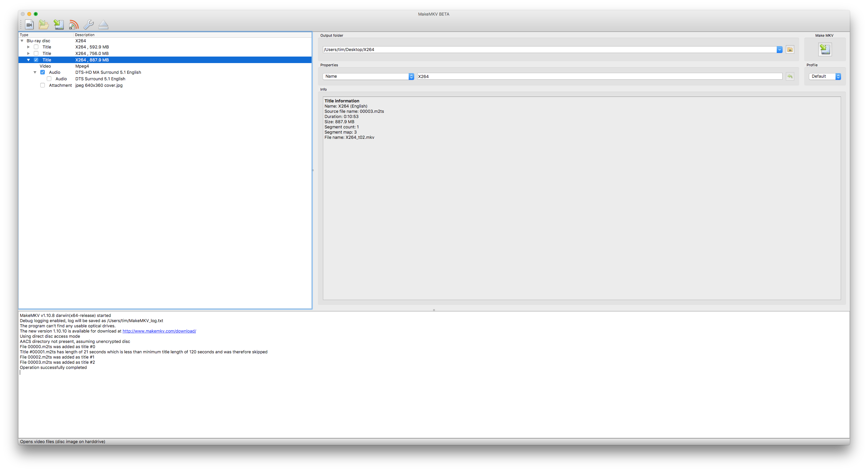This screenshot has width=868, height=471.
Task: Click the File name X264_t02.mkv line
Action: point(349,137)
